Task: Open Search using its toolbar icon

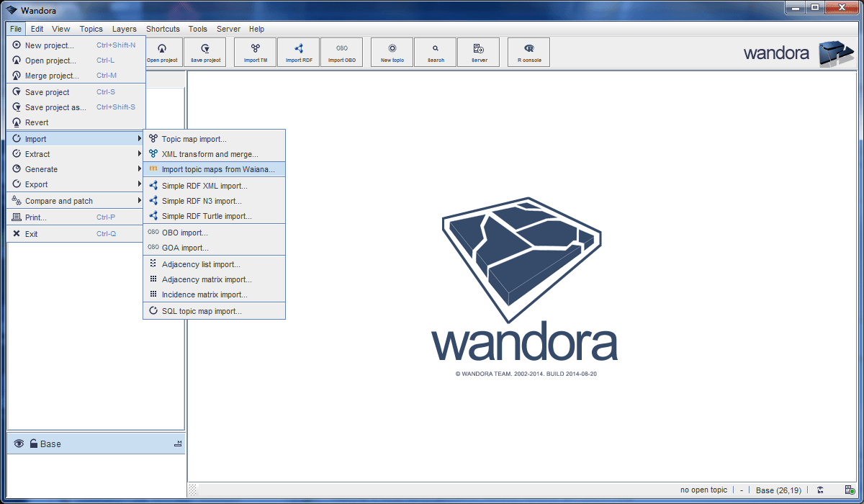Action: point(435,51)
